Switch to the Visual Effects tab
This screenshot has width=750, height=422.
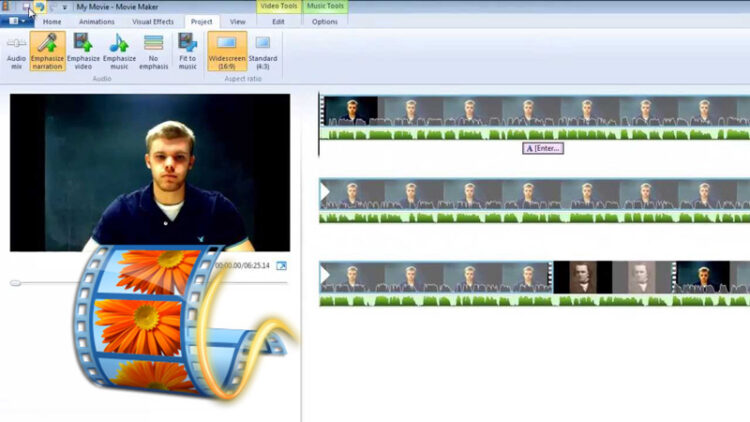click(153, 22)
